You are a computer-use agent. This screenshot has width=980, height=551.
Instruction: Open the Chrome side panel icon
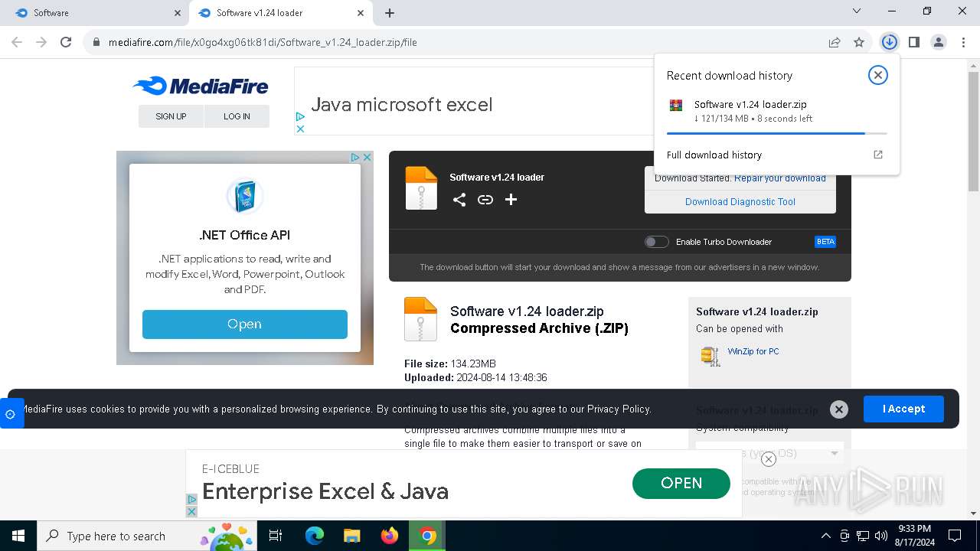coord(914,42)
